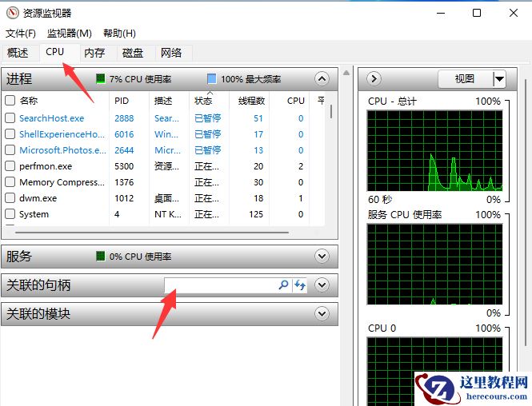Image resolution: width=532 pixels, height=406 pixels.
Task: Select the Memory Compress... row
Action: [163, 182]
